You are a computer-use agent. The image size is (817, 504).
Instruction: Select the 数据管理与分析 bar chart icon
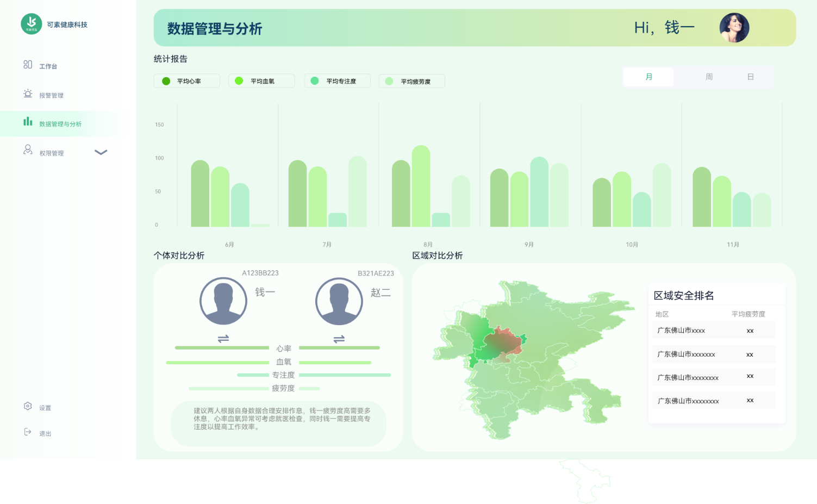[28, 122]
